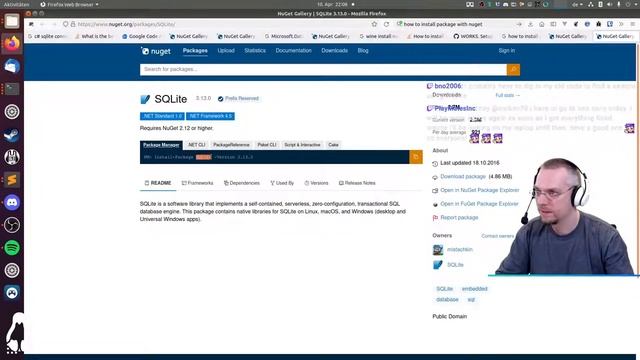Select the Paket CLI install tab
This screenshot has width=640, height=360.
[267, 145]
